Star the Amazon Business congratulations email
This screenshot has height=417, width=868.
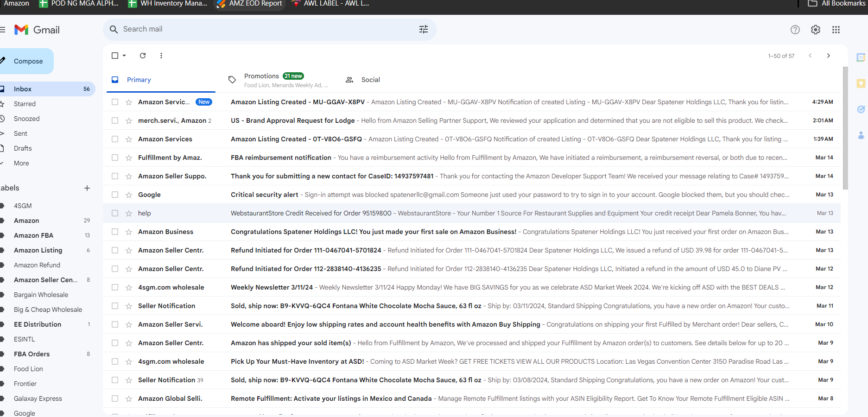pyautogui.click(x=129, y=232)
